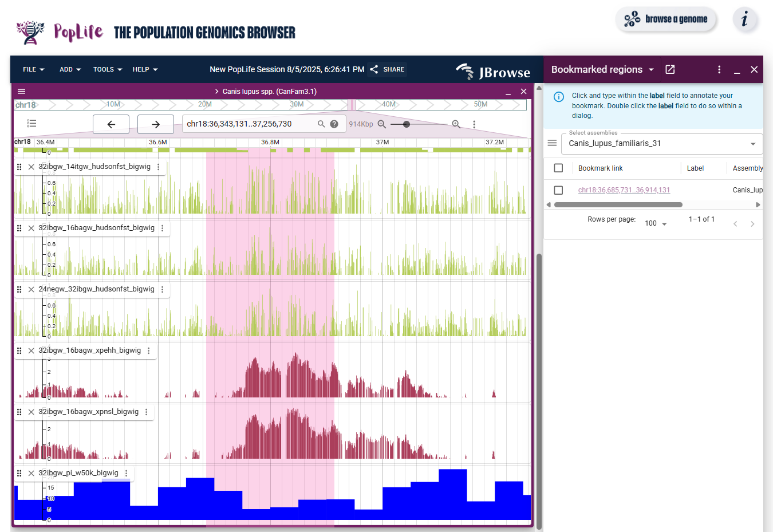Pan right with the forward arrow
The height and width of the screenshot is (532, 773).
coord(155,124)
